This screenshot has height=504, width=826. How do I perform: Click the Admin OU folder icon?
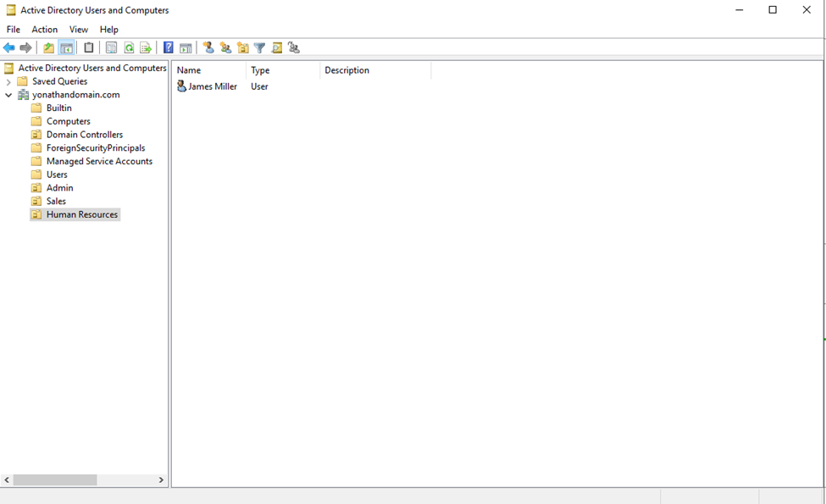click(x=36, y=188)
